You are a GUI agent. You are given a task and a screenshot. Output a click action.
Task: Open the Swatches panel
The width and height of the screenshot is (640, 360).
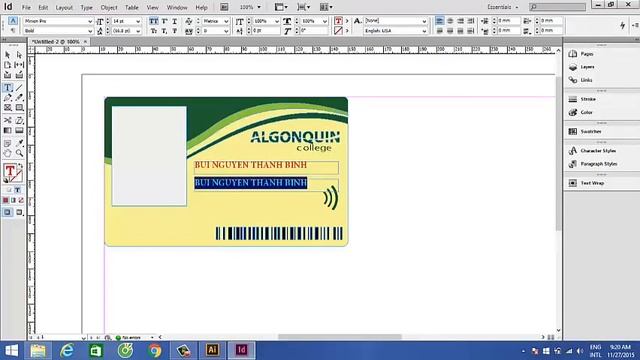[x=591, y=131]
